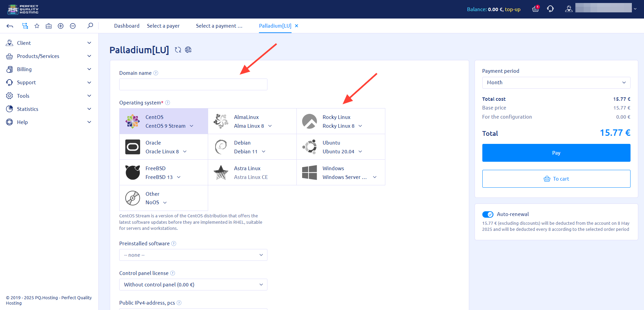Select the Astra Linux star logo

tap(221, 173)
